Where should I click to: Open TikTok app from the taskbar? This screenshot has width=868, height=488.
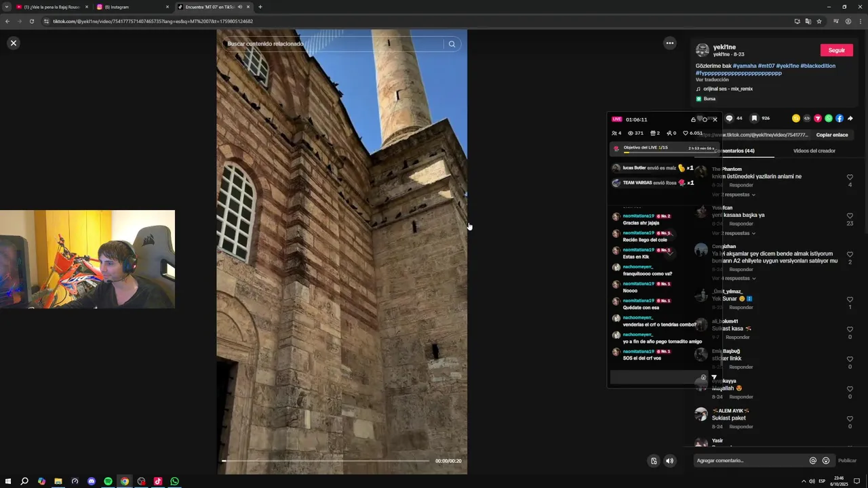click(158, 481)
